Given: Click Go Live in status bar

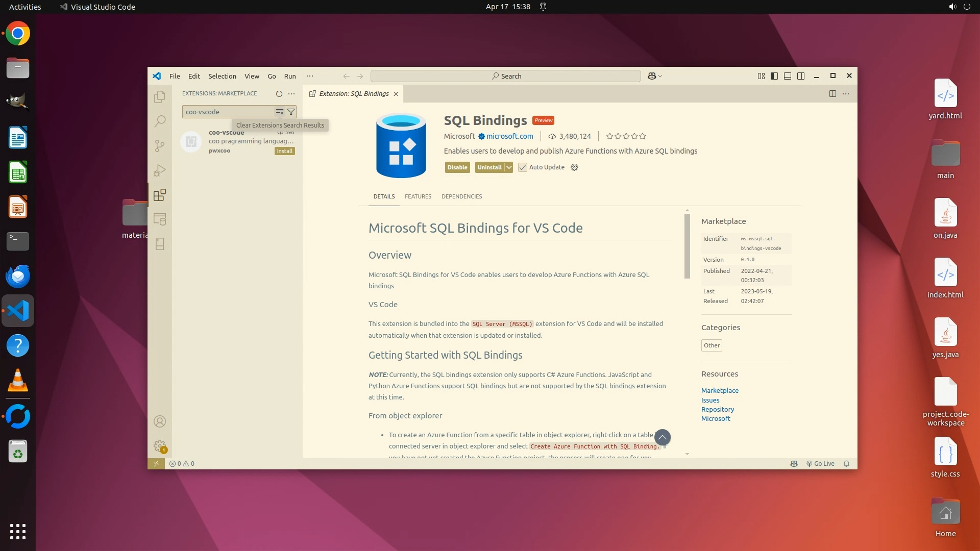Looking at the screenshot, I should click(x=820, y=464).
